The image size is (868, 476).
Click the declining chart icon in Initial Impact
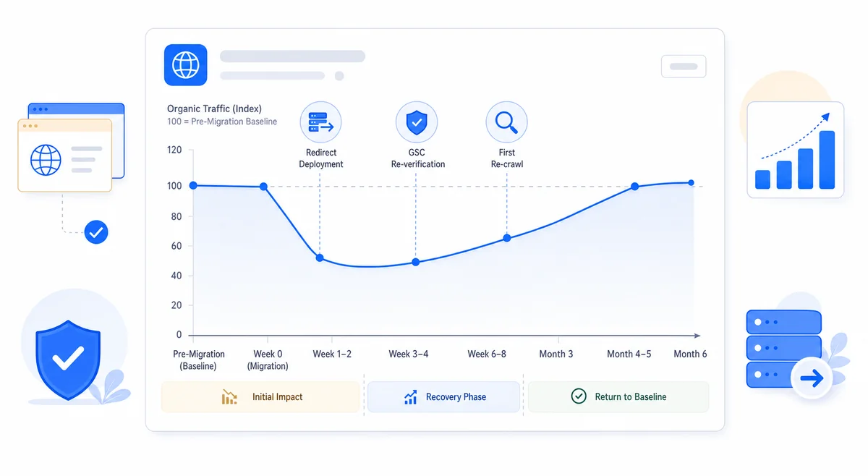pos(229,396)
